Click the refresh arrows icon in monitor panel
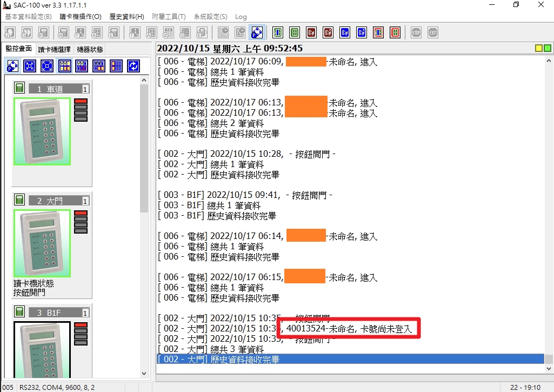 [x=133, y=66]
